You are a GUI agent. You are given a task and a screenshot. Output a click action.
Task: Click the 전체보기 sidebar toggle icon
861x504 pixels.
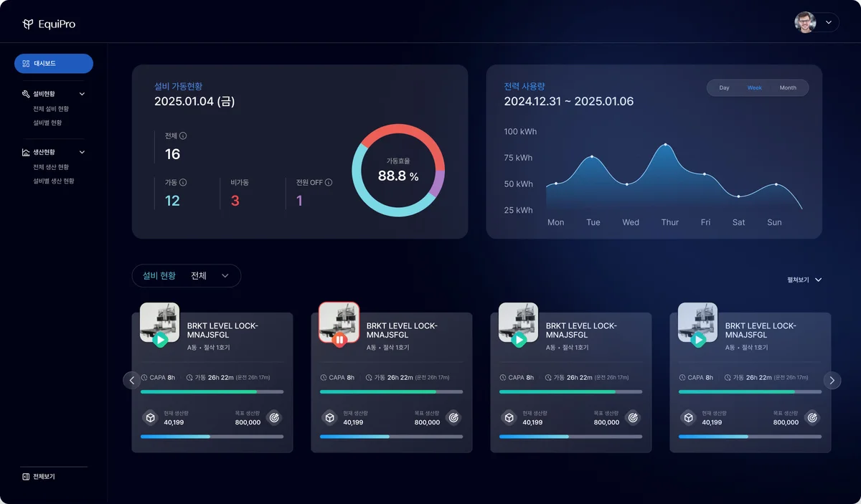(x=26, y=476)
